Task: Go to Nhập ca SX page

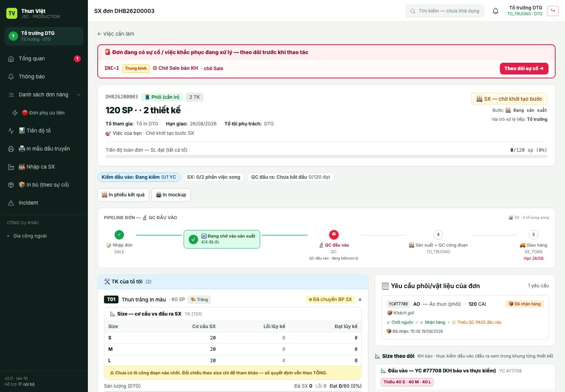Action: click(44, 167)
